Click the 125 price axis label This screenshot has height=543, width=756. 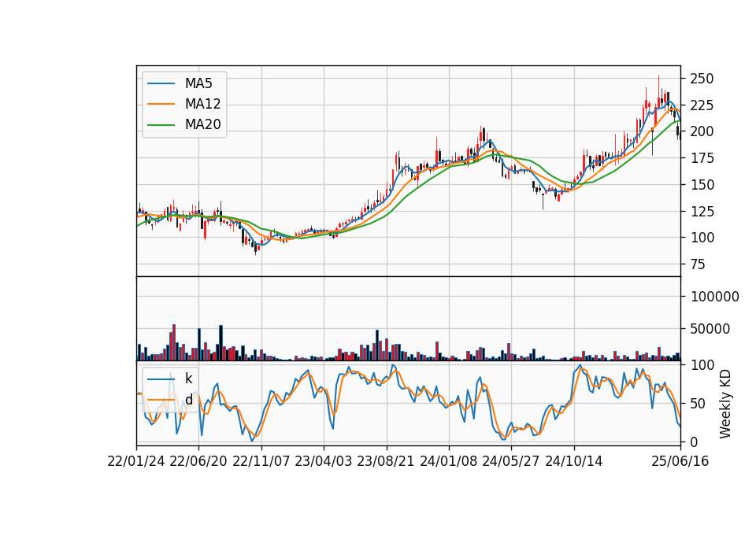point(702,211)
